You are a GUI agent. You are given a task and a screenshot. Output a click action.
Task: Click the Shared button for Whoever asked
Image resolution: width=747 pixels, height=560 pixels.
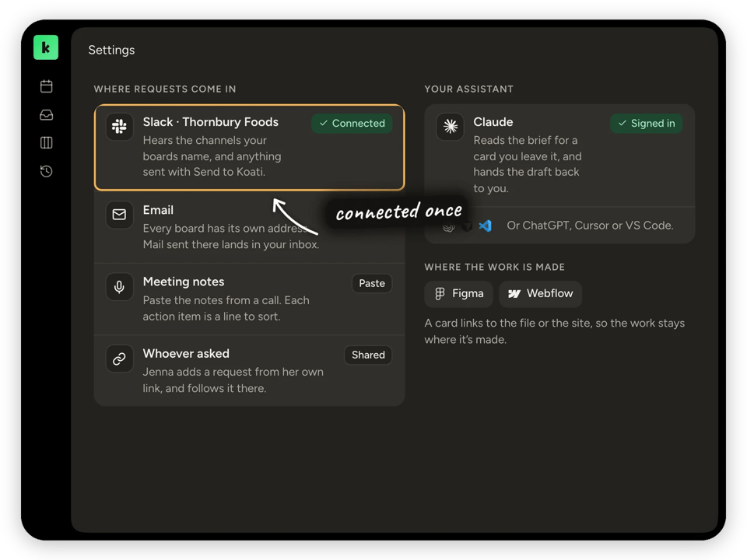point(368,355)
